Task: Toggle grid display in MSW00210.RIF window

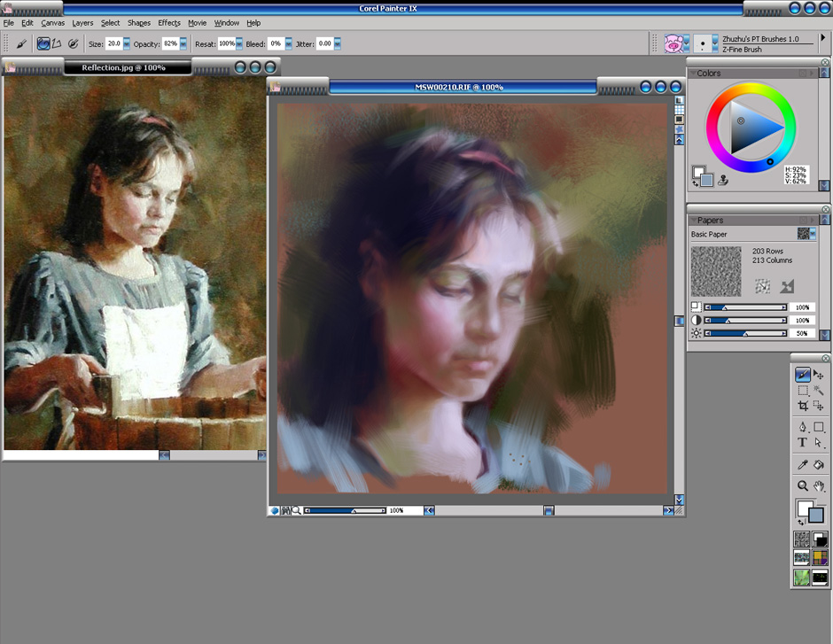Action: click(x=680, y=110)
